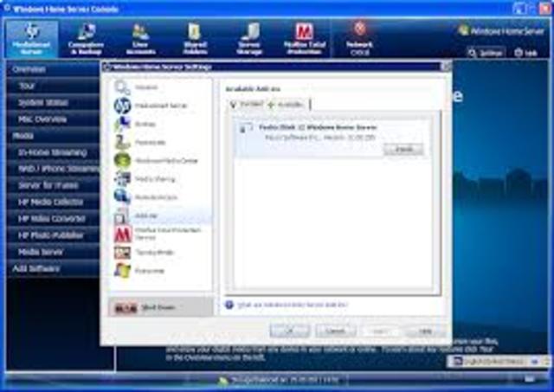Open the Passwords settings icon

122,142
